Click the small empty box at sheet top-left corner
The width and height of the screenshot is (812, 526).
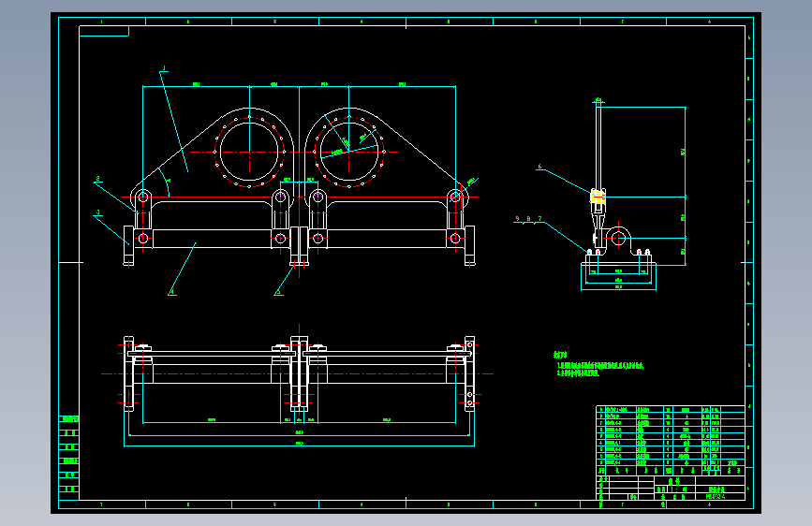click(104, 31)
